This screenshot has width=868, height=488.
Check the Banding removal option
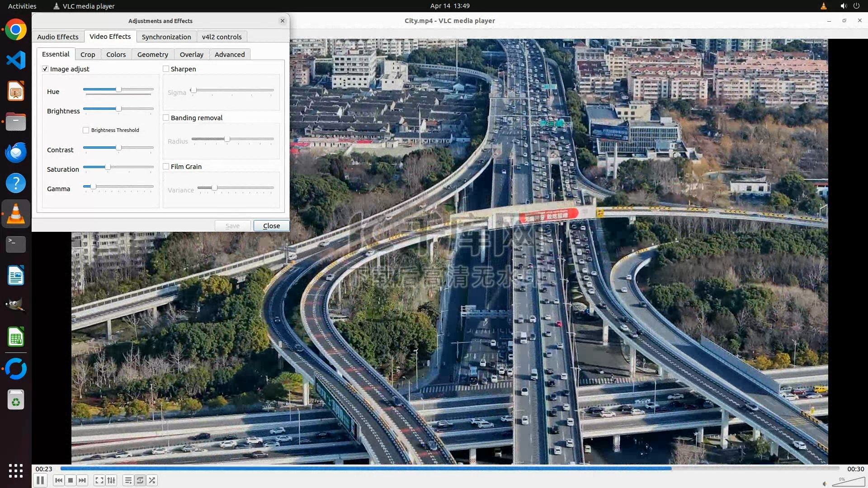(166, 117)
